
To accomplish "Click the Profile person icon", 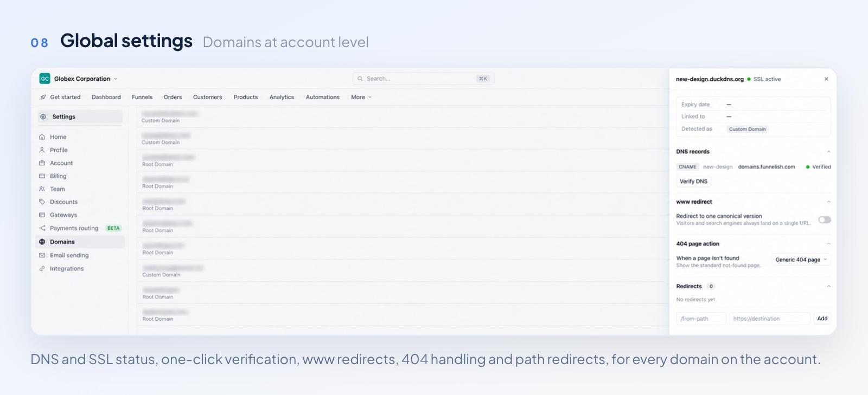I will tap(42, 150).
